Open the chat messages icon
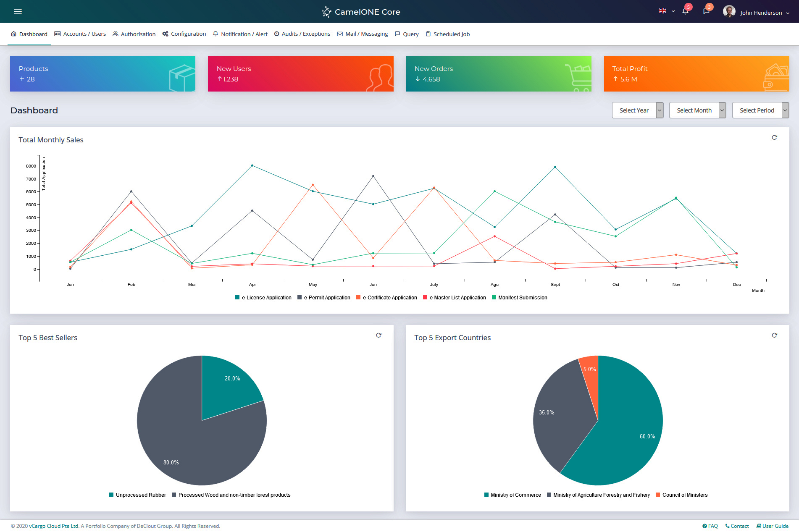The height and width of the screenshot is (532, 799). click(706, 11)
